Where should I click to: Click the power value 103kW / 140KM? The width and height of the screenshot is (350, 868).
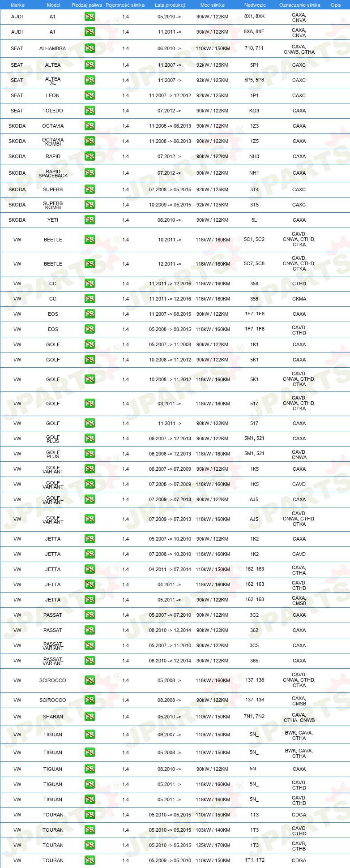coord(213,830)
